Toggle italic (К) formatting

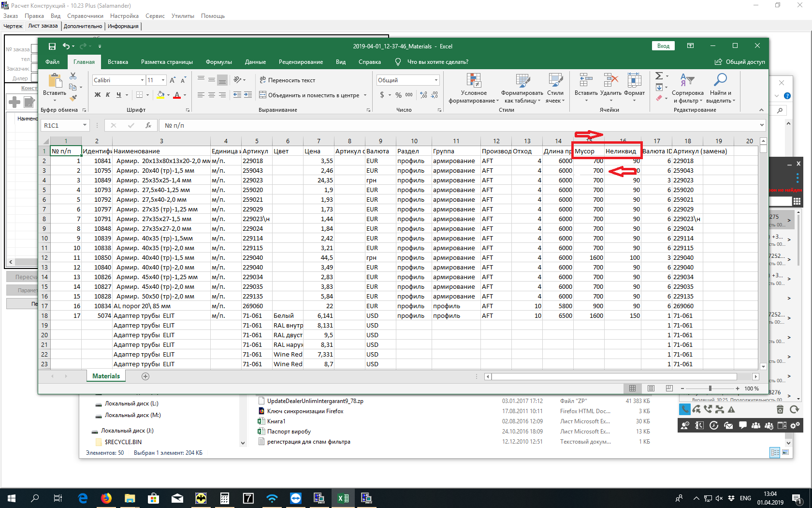tap(108, 95)
